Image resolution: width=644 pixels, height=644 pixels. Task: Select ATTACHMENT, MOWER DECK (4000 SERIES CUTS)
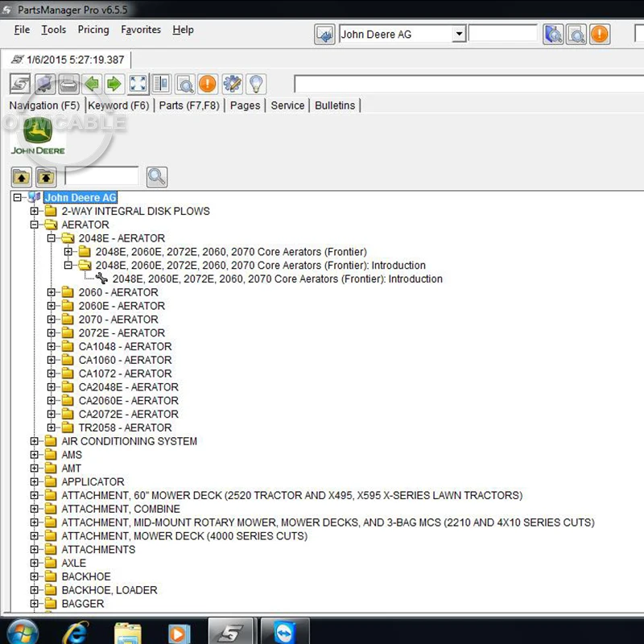coord(184,536)
